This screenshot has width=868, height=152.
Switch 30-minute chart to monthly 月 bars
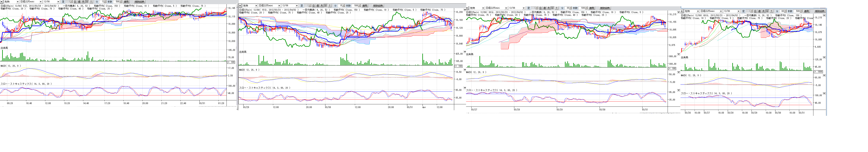[x=548, y=8]
